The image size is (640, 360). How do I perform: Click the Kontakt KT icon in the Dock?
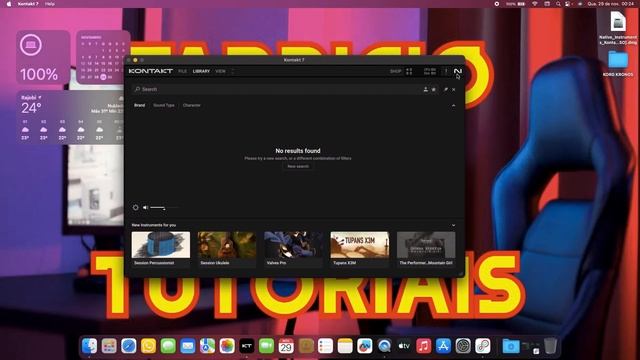coord(247,346)
